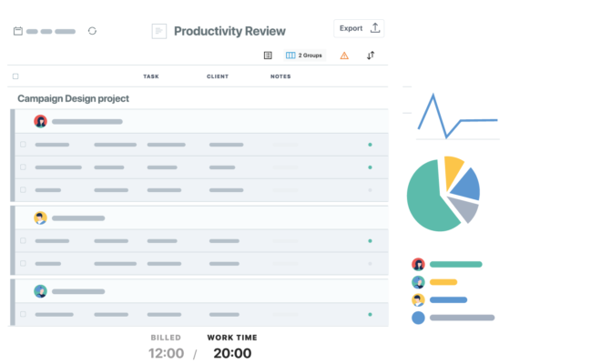
Task: Click the Productivity Review title
Action: [229, 31]
